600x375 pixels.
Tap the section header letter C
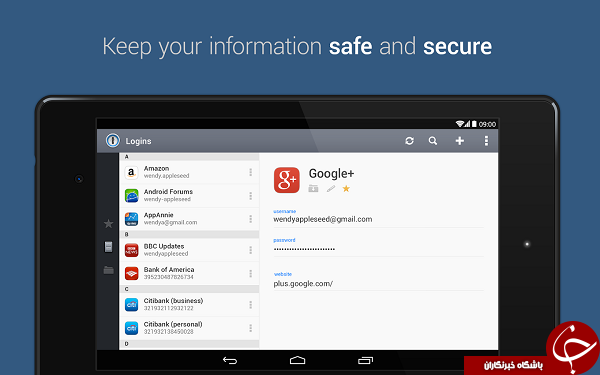pos(127,289)
